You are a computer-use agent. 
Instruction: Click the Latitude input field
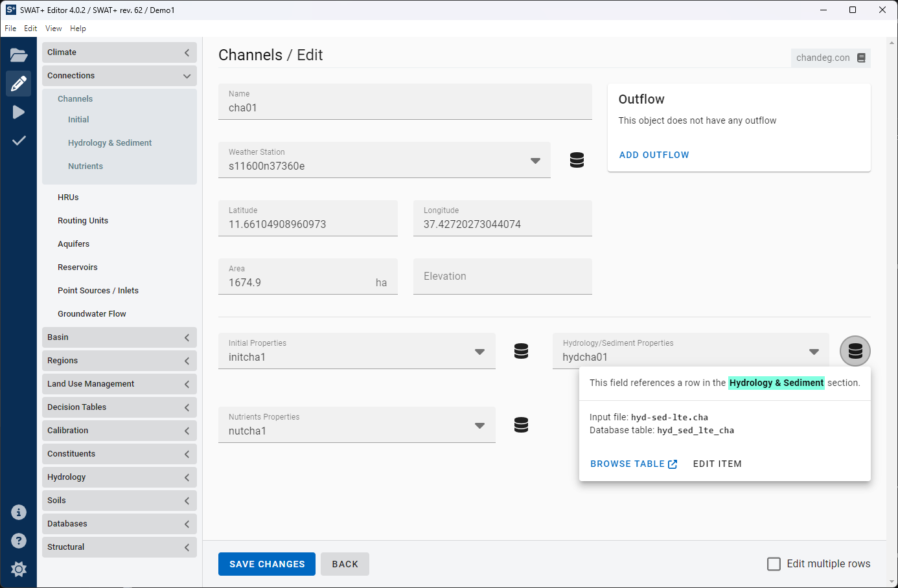point(308,218)
